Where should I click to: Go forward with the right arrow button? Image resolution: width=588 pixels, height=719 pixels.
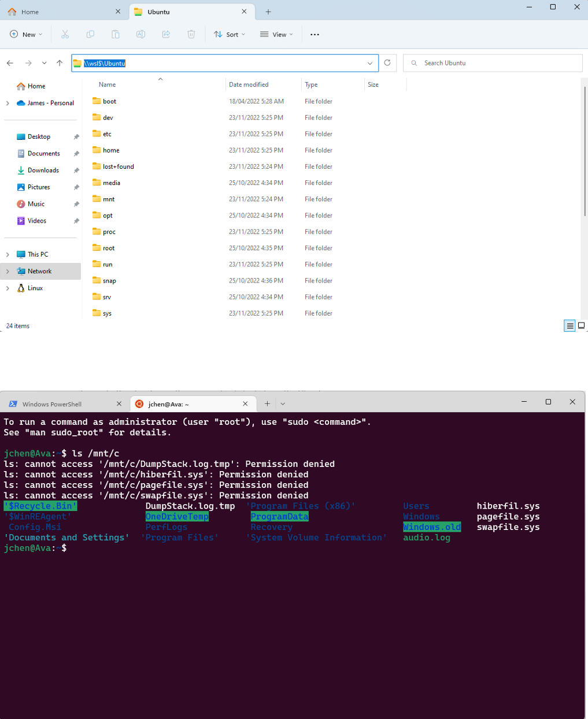[x=28, y=63]
